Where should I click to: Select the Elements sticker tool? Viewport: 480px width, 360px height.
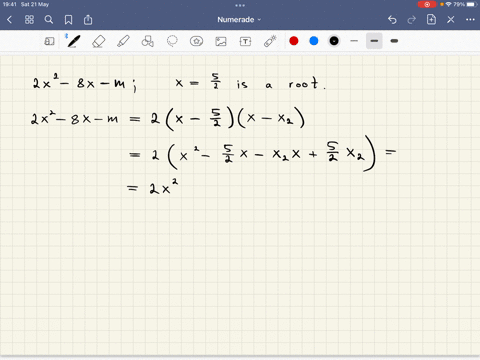[x=196, y=41]
